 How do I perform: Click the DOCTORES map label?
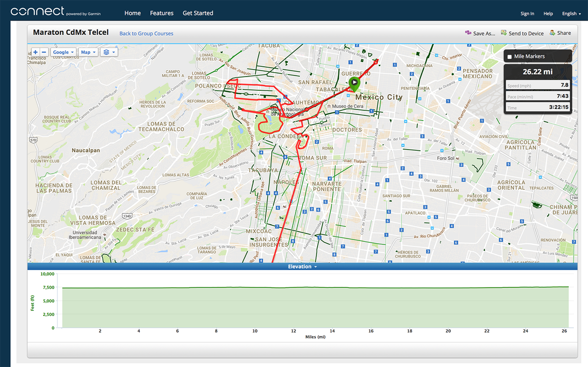click(347, 130)
